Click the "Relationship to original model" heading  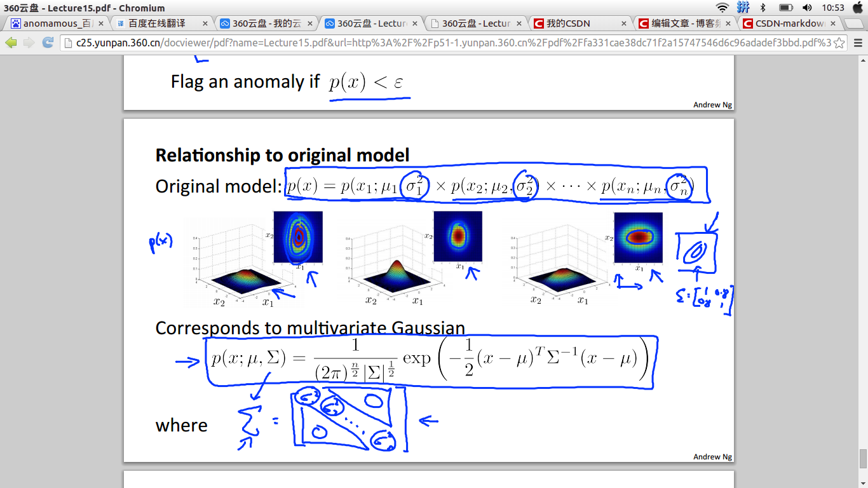tap(283, 155)
